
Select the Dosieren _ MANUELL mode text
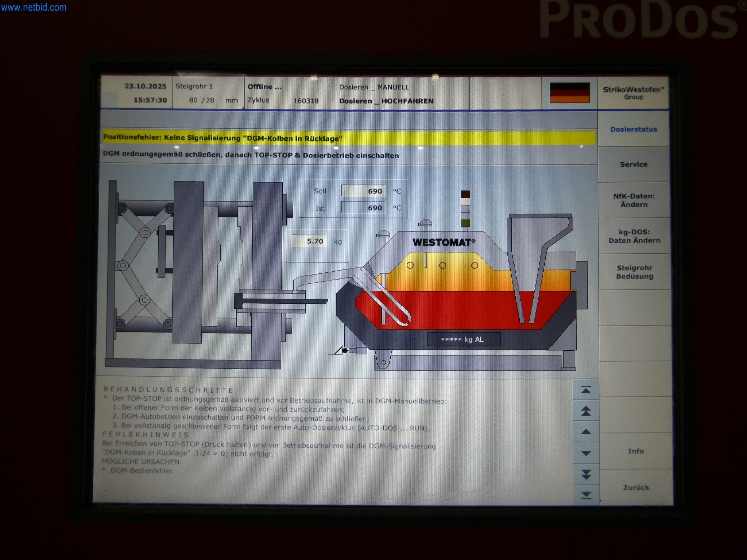pos(374,87)
